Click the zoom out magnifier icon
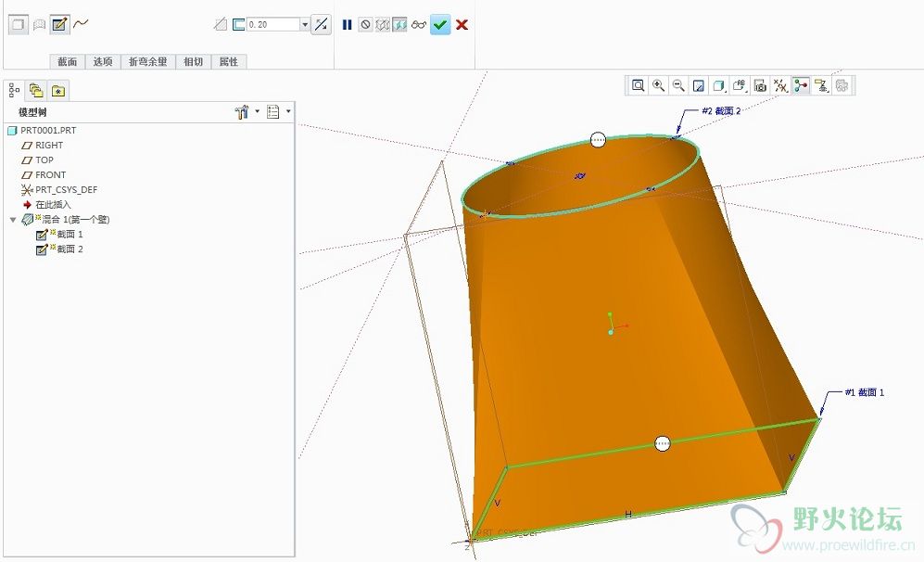The height and width of the screenshot is (562, 924). coord(678,85)
